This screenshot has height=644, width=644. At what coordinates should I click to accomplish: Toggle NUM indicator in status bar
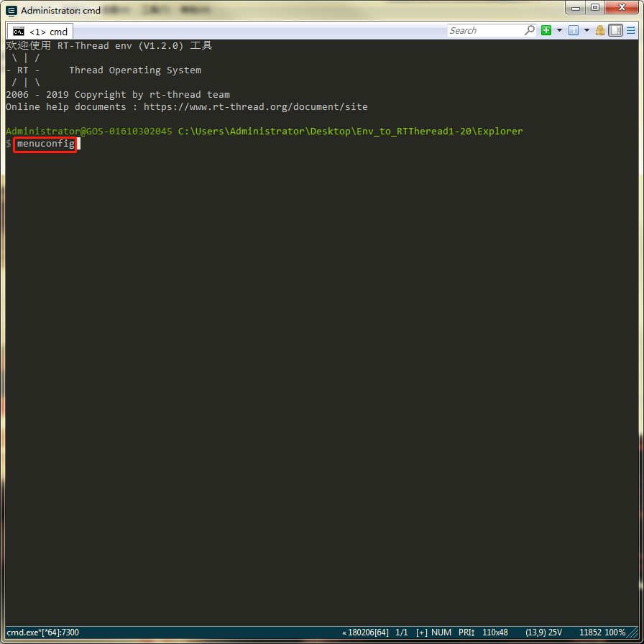tap(441, 632)
